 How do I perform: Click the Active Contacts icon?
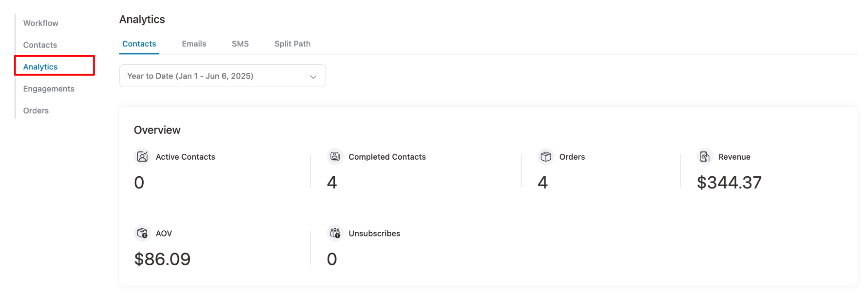tap(142, 156)
